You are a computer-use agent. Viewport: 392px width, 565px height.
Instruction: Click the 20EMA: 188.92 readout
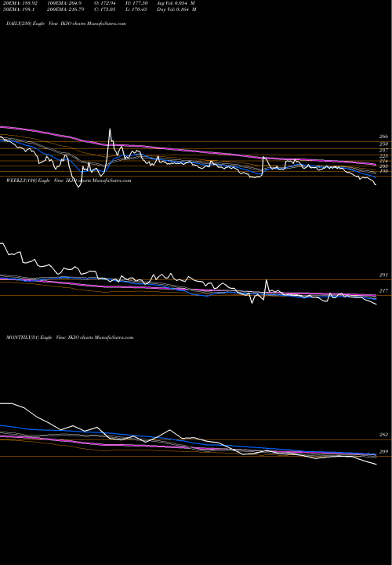[20, 3]
